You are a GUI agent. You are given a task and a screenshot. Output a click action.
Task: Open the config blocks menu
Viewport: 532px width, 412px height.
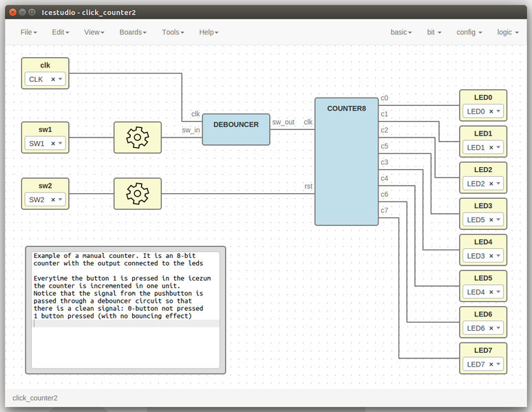coord(469,32)
